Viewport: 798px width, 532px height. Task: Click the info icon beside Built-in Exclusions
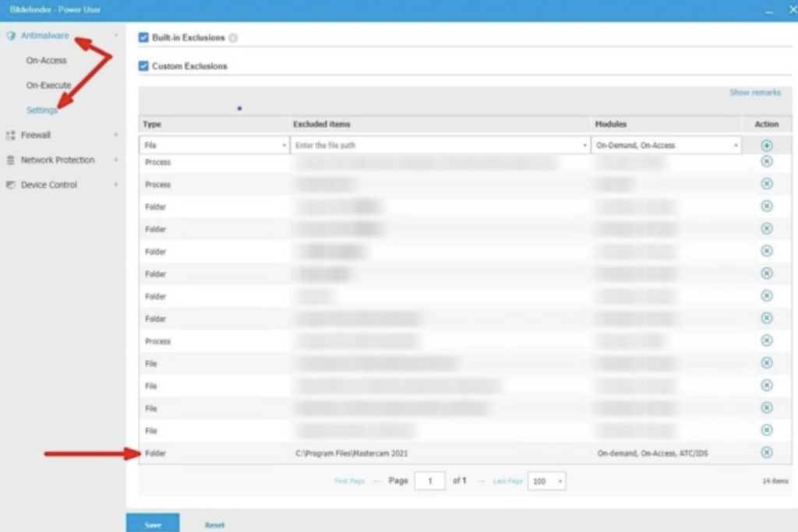coord(233,37)
